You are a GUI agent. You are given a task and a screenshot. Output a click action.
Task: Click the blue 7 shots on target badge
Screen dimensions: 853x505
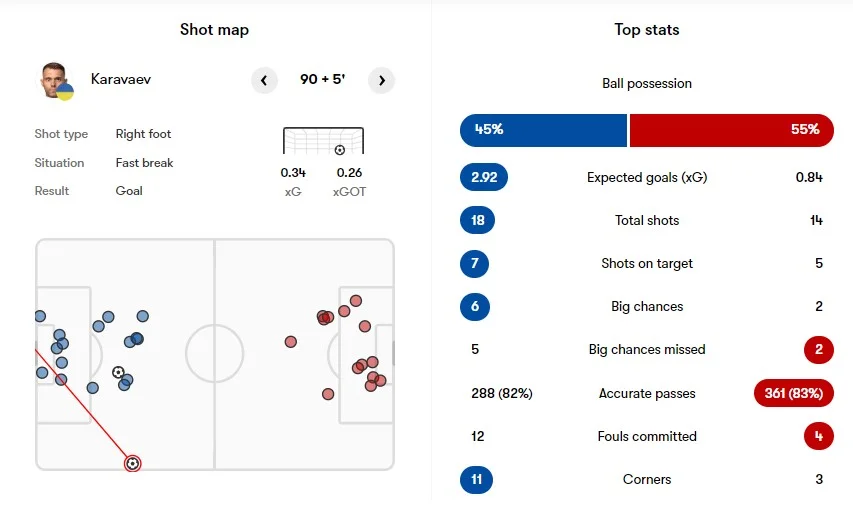tap(477, 263)
